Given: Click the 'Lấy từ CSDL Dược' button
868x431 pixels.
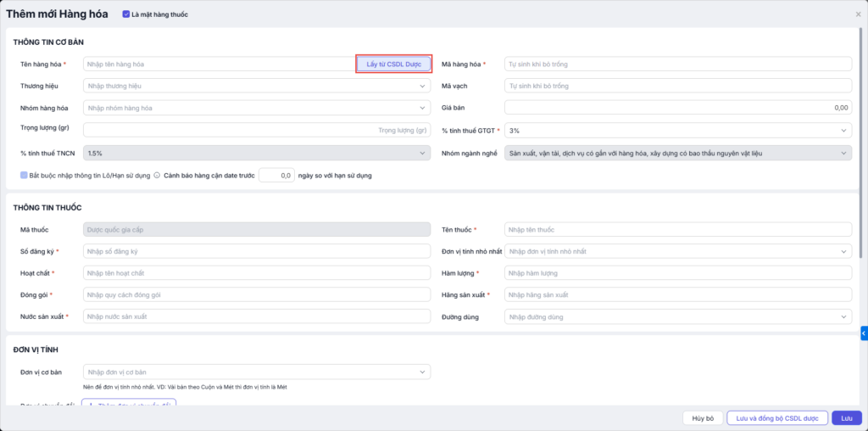Looking at the screenshot, I should coord(394,64).
